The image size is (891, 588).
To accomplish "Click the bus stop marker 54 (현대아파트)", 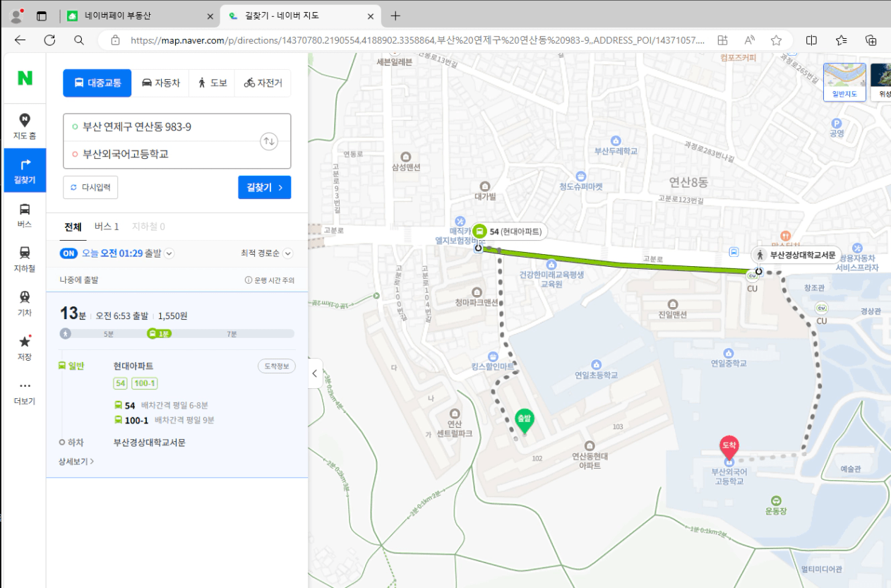I will [509, 232].
